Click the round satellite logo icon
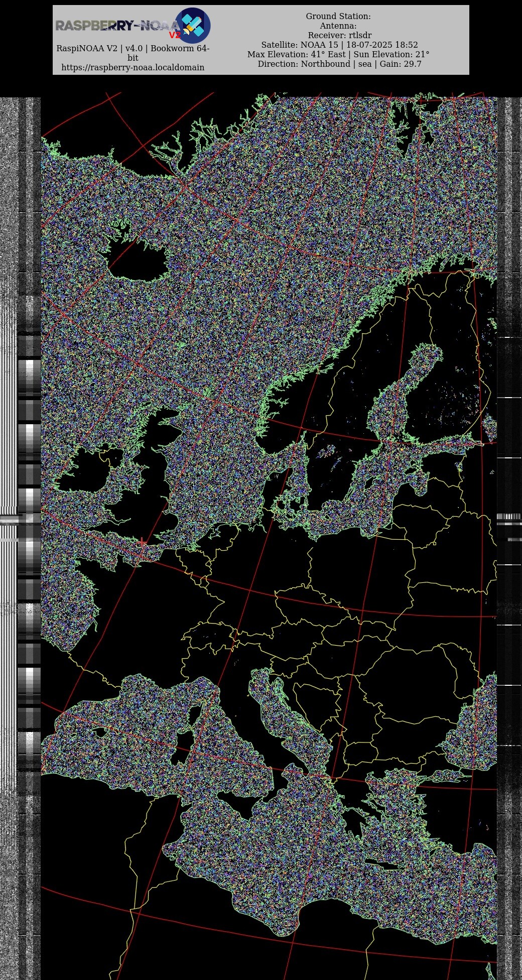Viewport: 522px width, 980px height. (x=193, y=25)
